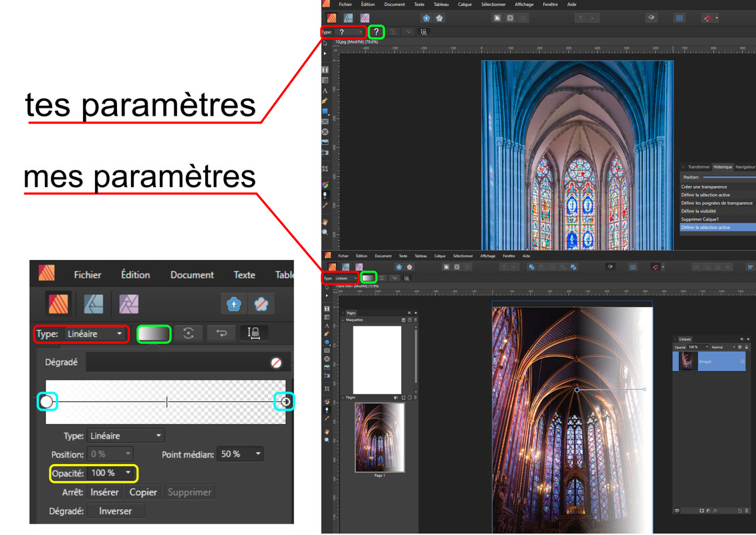The height and width of the screenshot is (535, 756).
Task: Open Affichage menu in top screenshot
Action: 524,4
